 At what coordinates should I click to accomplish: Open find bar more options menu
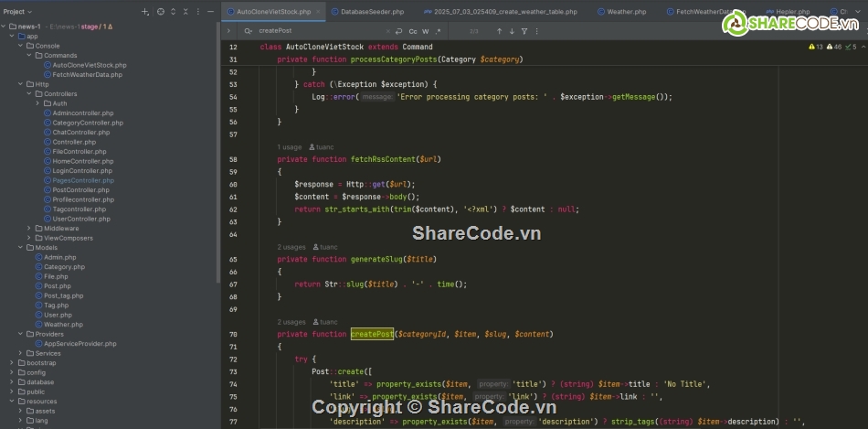click(536, 32)
